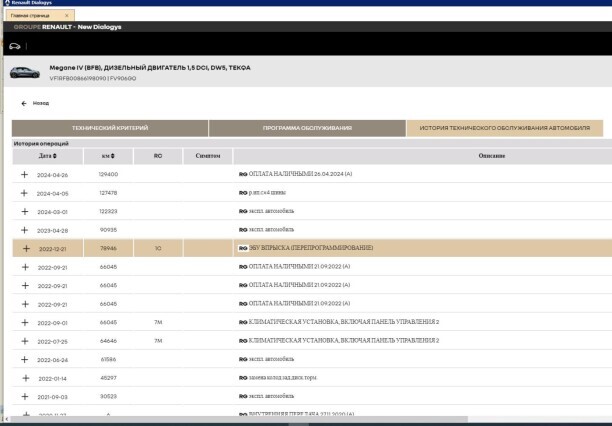612x426 pixels.
Task: Expand the 2024-03-01 entry
Action: pyautogui.click(x=25, y=211)
